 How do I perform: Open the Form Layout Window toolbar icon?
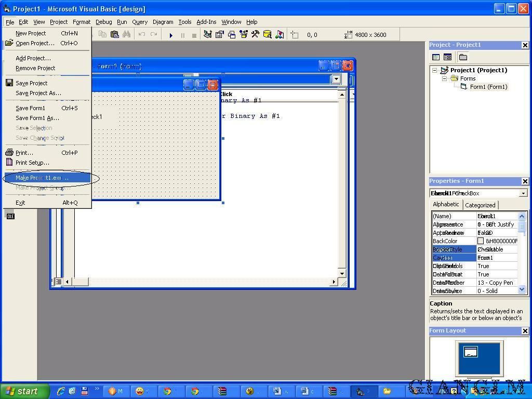point(232,35)
